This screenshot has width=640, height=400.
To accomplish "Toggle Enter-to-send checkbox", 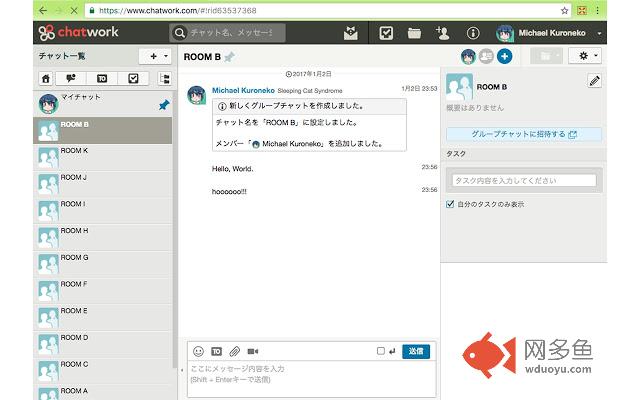I will pos(380,351).
